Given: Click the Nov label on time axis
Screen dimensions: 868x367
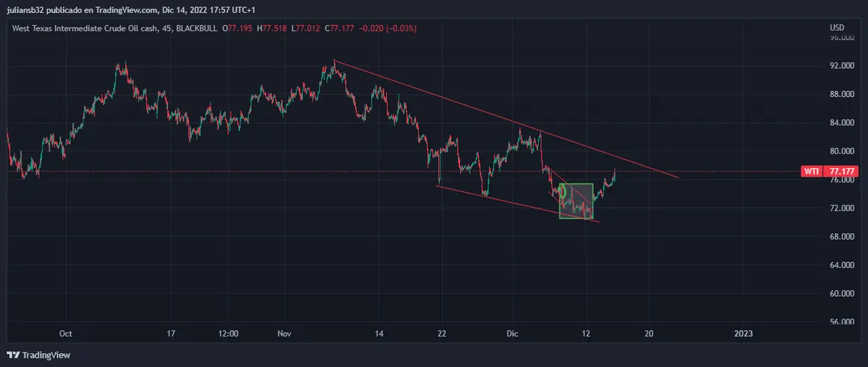Looking at the screenshot, I should coord(284,334).
